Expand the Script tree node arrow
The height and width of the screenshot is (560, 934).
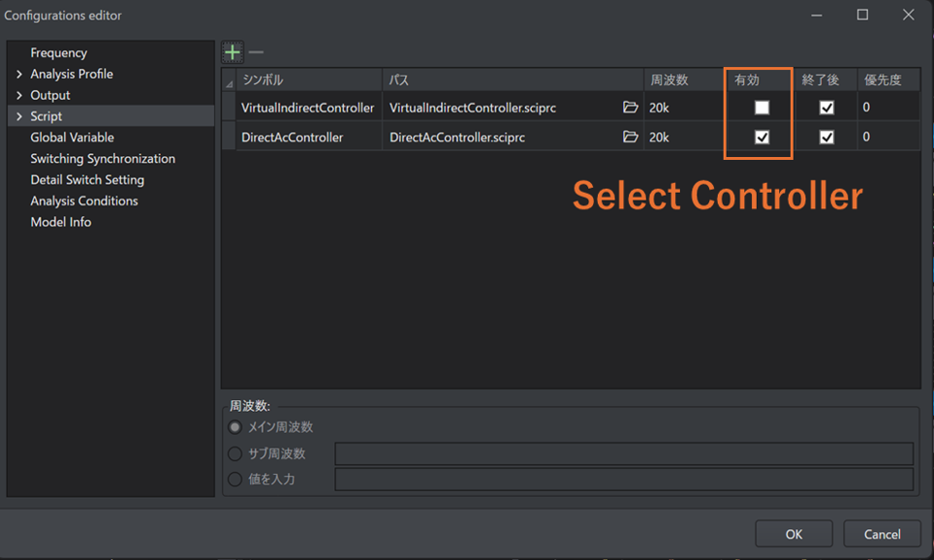(x=18, y=117)
